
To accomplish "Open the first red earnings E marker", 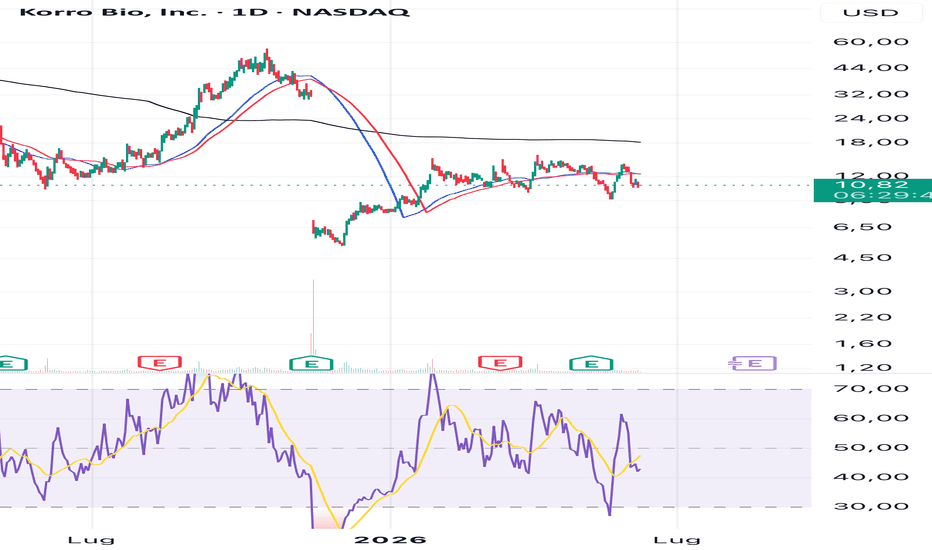I will click(159, 363).
